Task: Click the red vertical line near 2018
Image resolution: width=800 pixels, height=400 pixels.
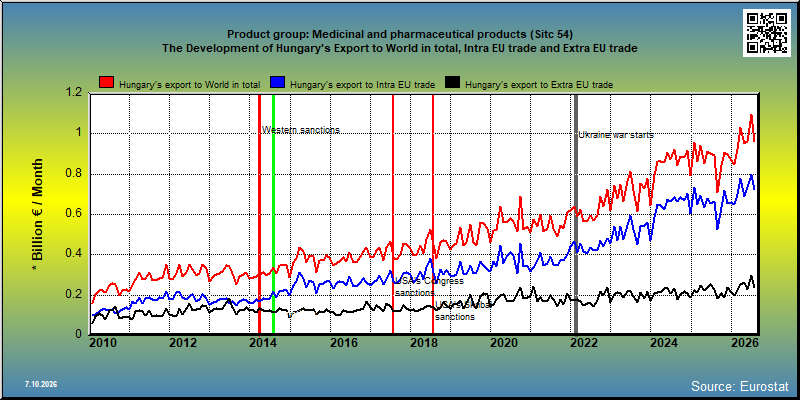Action: (433, 214)
